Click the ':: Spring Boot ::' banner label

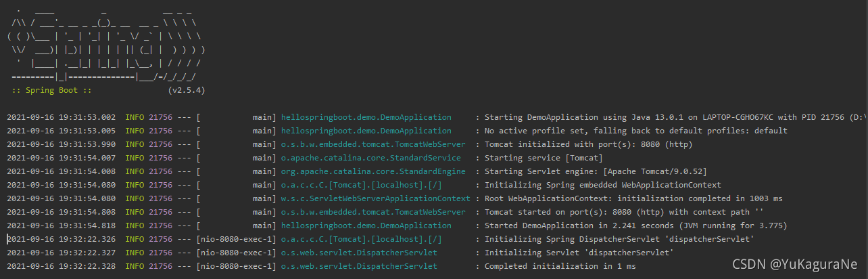51,89
